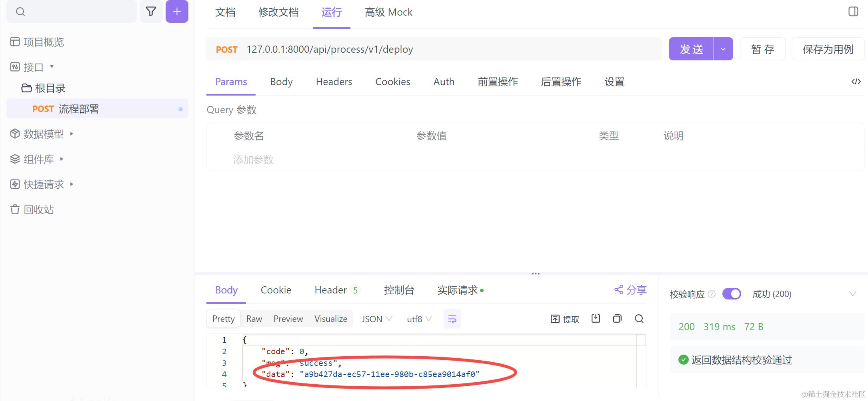
Task: Click the 组件库 layers icon
Action: [15, 159]
